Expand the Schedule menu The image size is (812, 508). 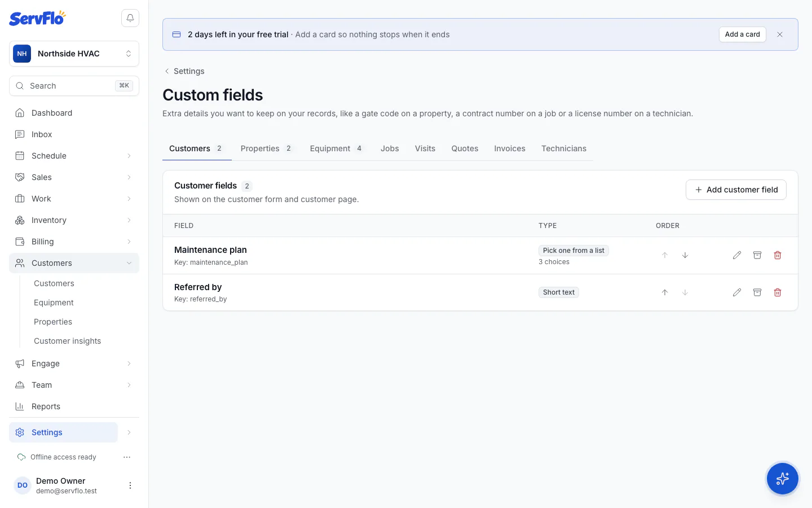(74, 156)
